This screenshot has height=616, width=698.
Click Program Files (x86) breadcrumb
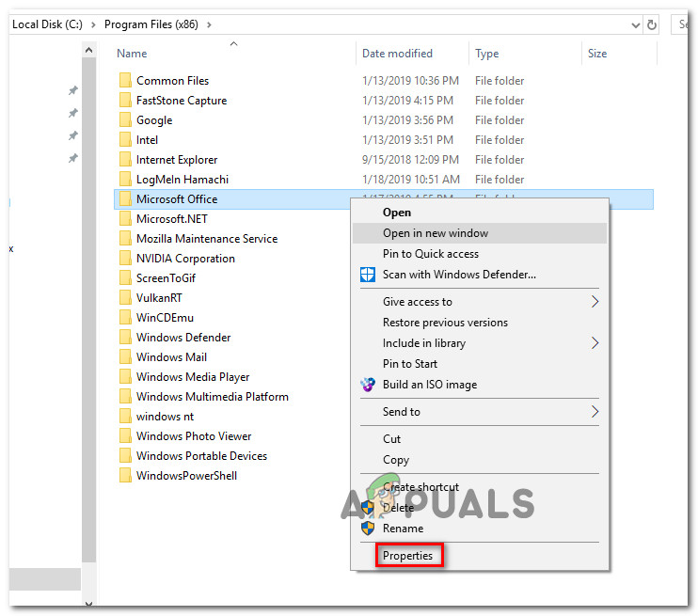(x=151, y=24)
